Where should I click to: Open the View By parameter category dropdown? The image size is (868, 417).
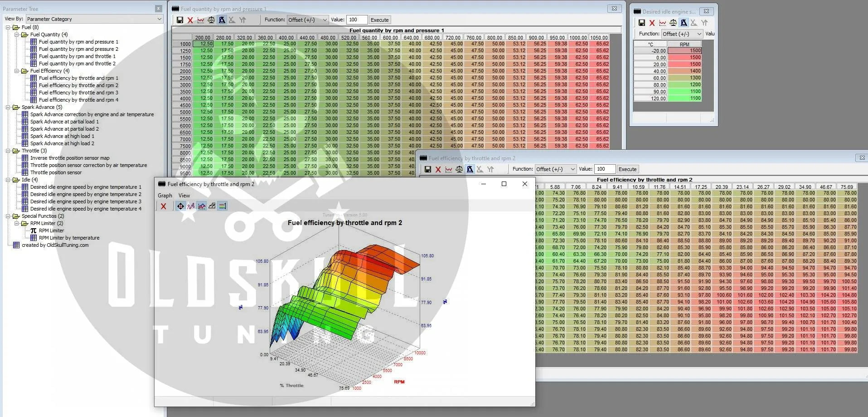[x=94, y=19]
